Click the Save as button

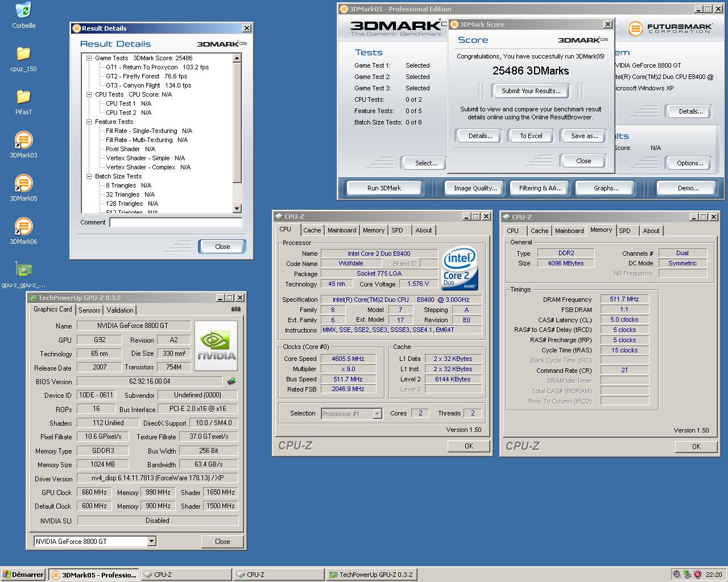click(584, 136)
